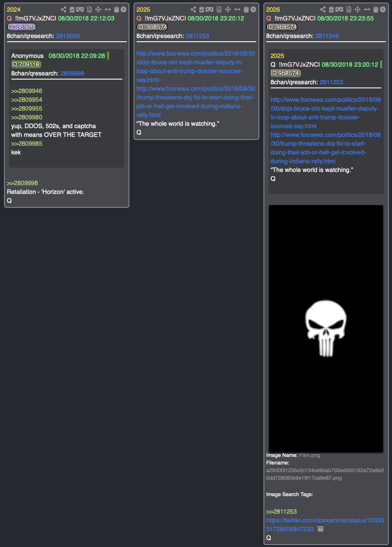
Task: Open Fox News Trump threatens DOJ link in post 2025
Action: click(x=196, y=102)
